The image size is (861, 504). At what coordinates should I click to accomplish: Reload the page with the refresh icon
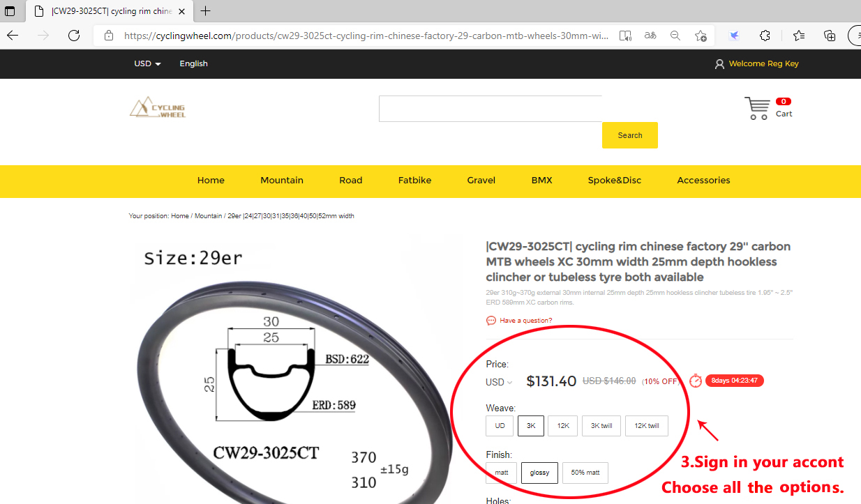click(x=74, y=36)
